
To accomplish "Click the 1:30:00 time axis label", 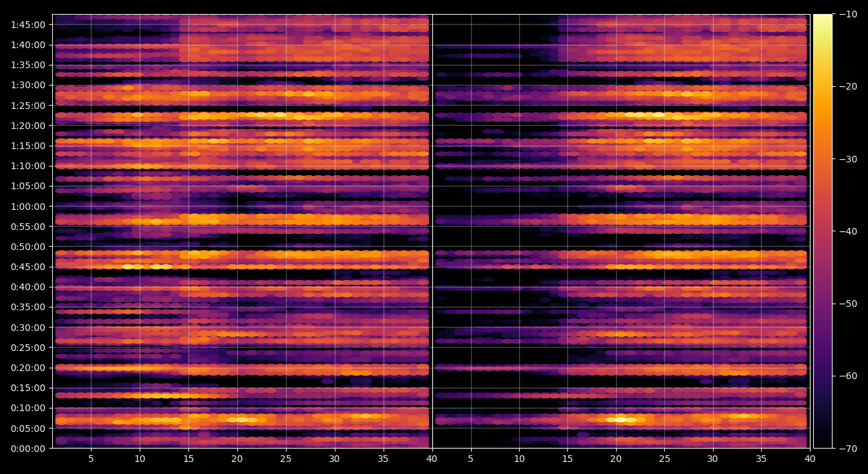I will click(x=28, y=85).
